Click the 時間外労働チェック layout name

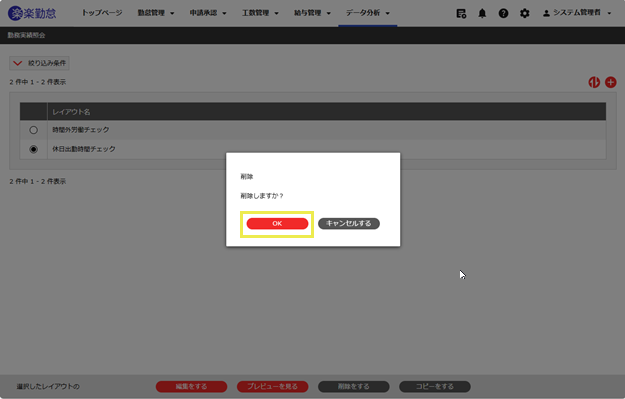(x=81, y=130)
